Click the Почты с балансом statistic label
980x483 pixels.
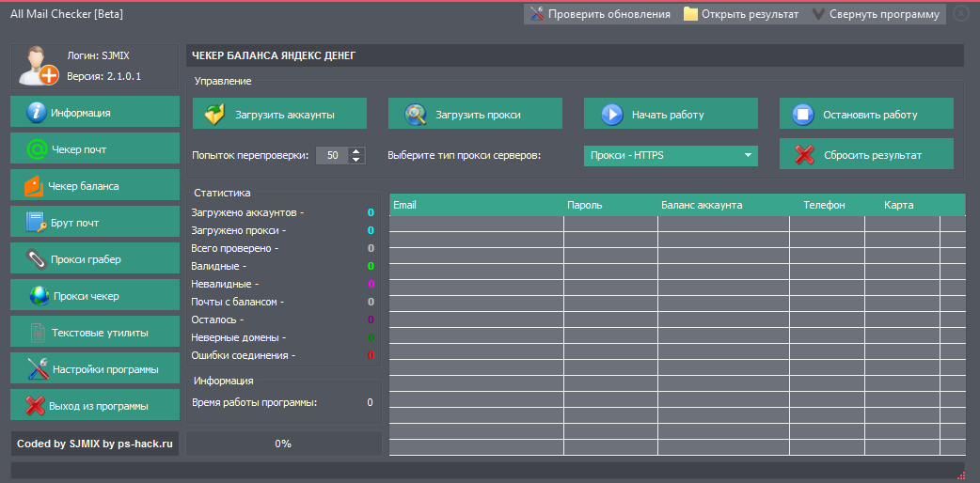point(238,302)
